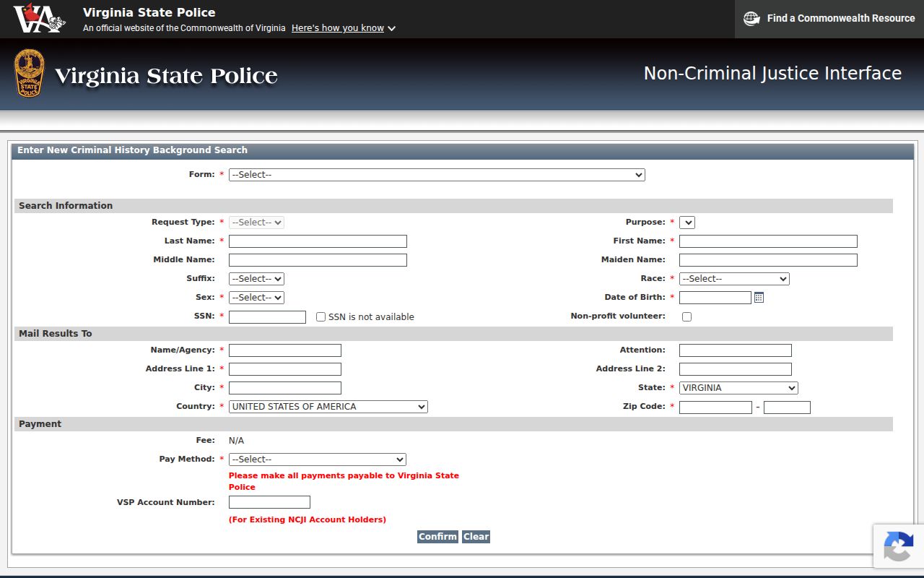Click the Payment section header
Viewport: 924px width, 578px height.
453,424
